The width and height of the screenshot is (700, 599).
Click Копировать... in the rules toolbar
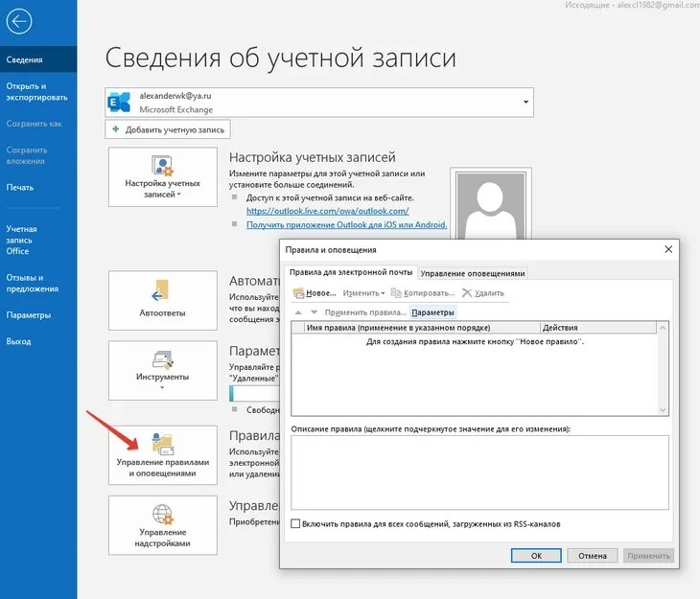(x=423, y=293)
